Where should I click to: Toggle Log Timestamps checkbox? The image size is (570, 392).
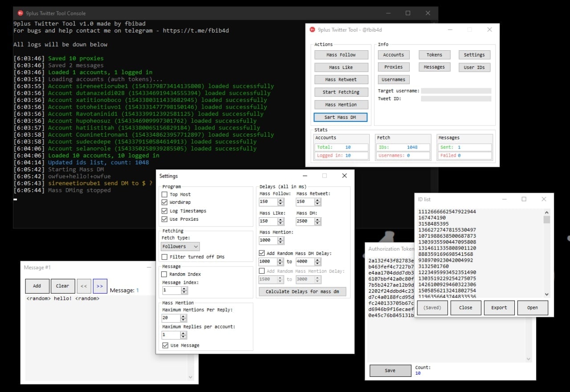pos(165,211)
